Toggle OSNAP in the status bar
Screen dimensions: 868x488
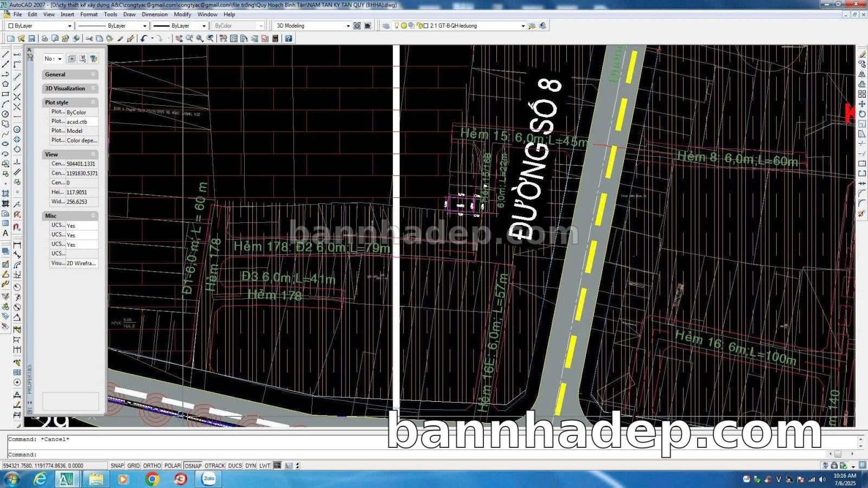tap(193, 466)
